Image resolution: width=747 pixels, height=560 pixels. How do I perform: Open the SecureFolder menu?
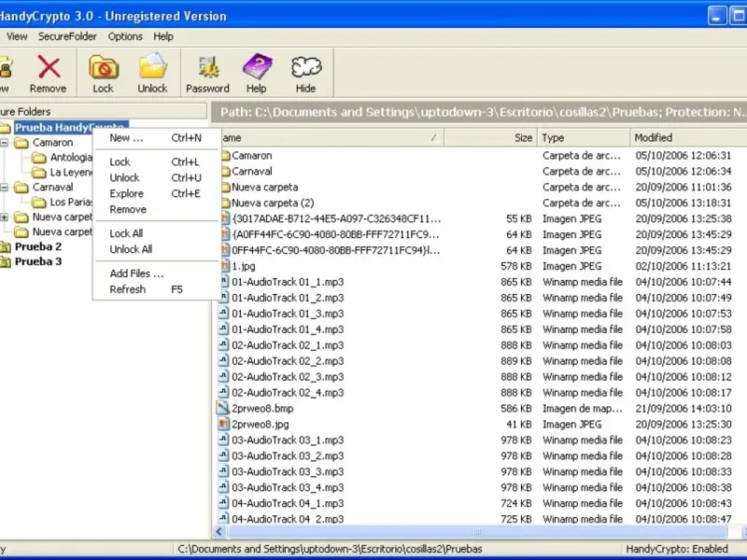[x=67, y=36]
